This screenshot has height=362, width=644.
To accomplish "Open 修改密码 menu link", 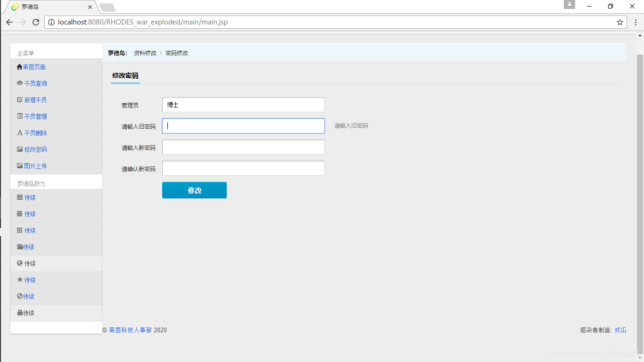I will (x=36, y=149).
